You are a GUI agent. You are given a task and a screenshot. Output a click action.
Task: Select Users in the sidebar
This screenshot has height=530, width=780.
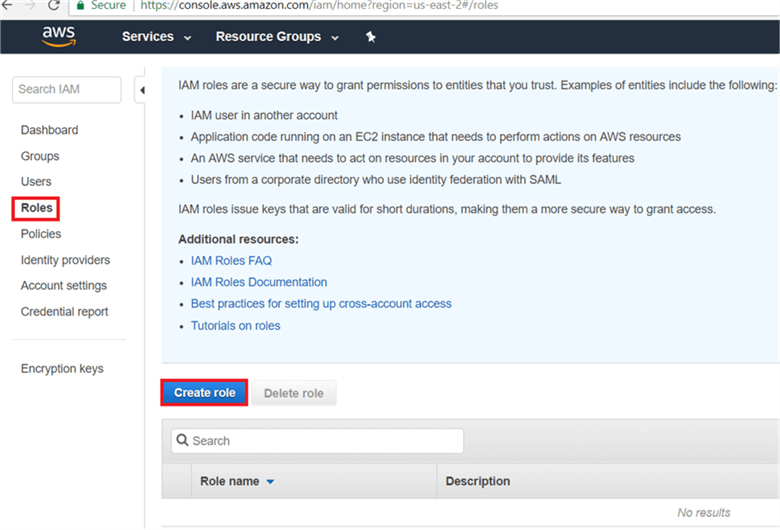click(36, 182)
